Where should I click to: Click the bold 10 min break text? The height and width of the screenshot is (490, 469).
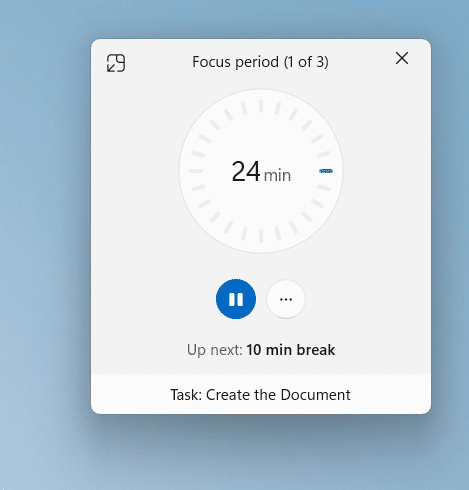pos(291,350)
